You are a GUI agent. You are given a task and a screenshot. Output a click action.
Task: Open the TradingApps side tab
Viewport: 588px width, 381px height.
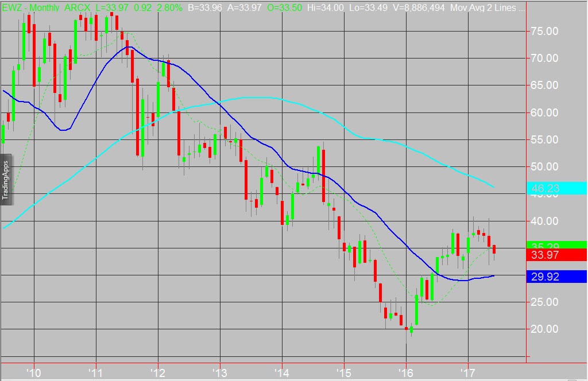6,180
